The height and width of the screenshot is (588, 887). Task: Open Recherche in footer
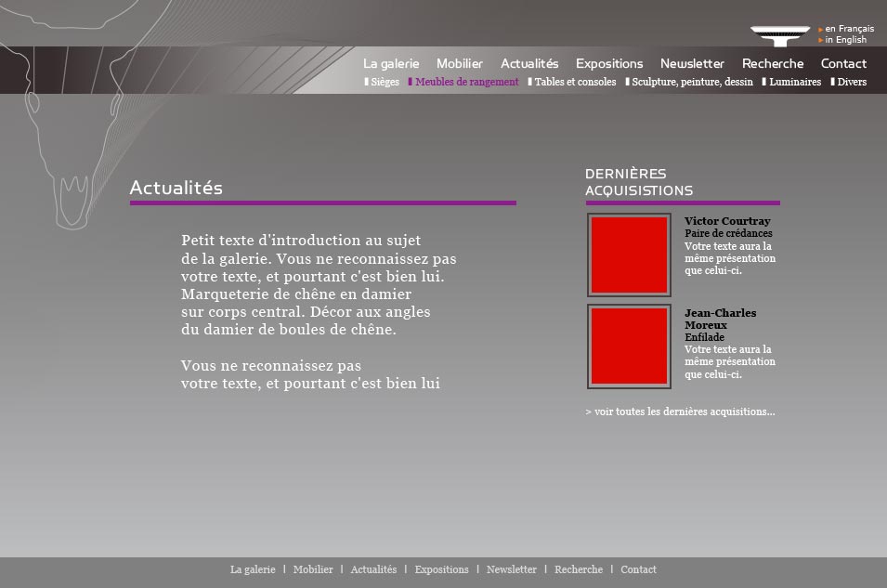(578, 569)
